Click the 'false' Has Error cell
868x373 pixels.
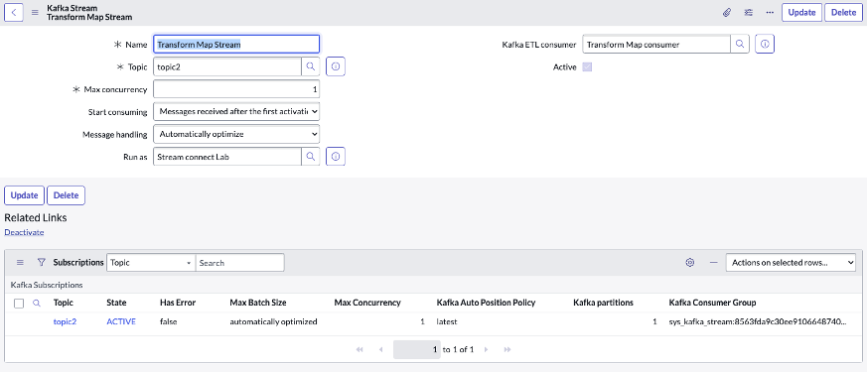tap(168, 321)
